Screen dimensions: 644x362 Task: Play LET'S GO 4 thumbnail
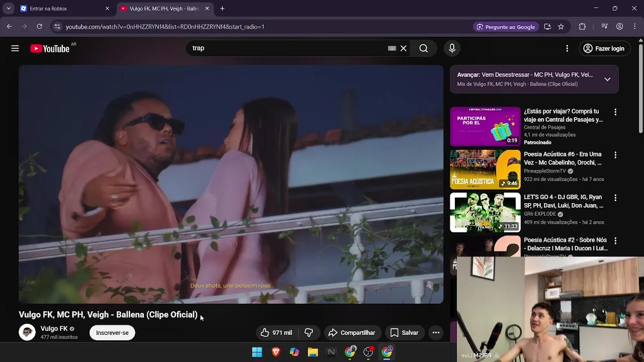[x=485, y=212]
